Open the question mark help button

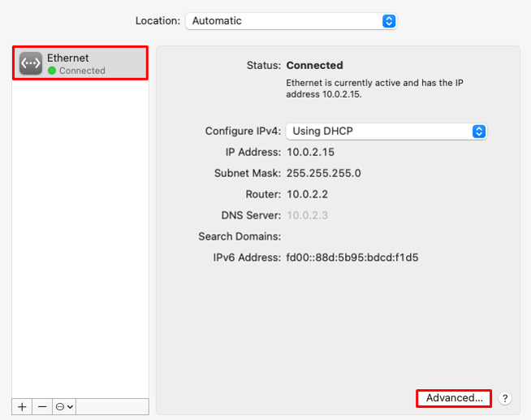(505, 398)
